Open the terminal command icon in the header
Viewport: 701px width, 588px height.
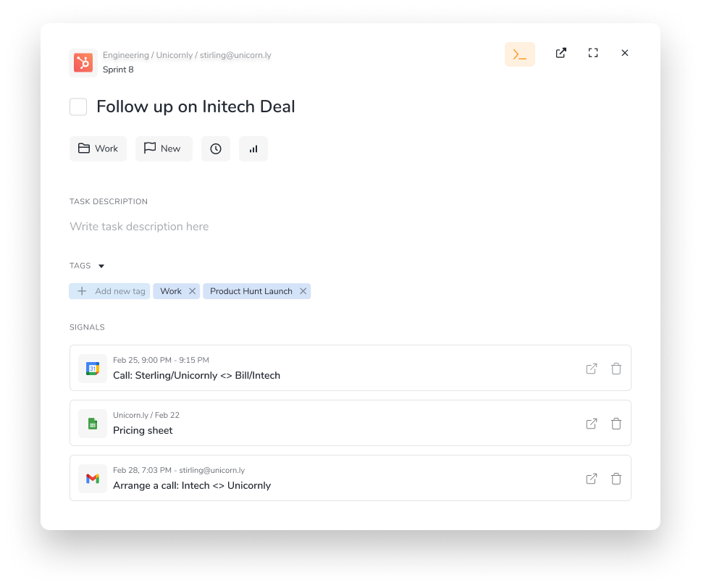519,54
